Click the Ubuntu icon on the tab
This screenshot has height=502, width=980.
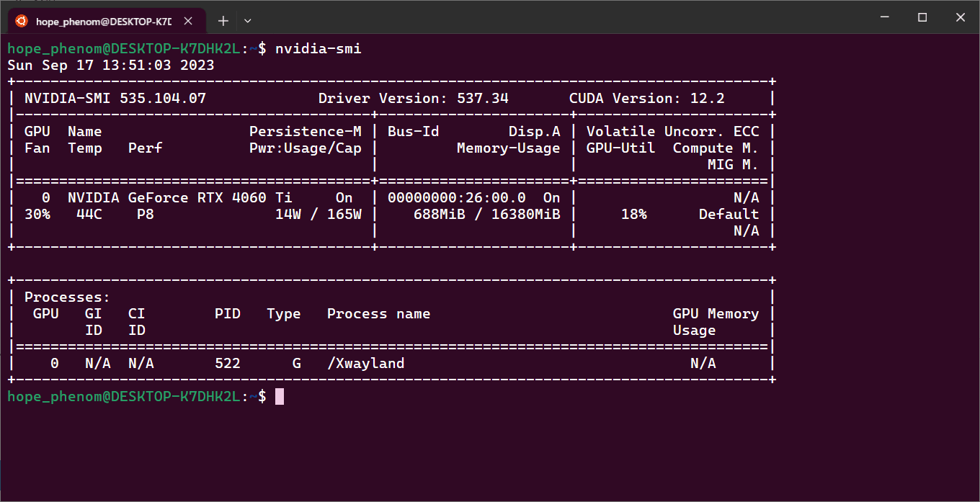coord(22,21)
